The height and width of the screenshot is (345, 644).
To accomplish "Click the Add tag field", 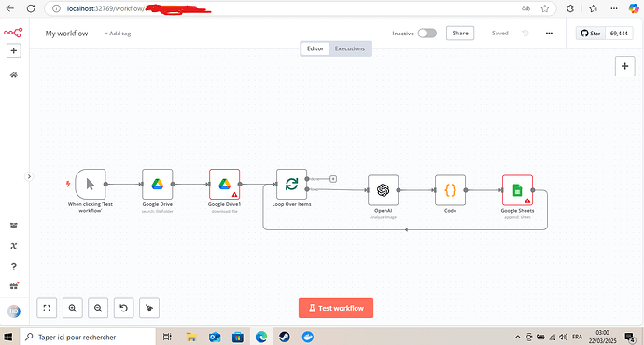I will [118, 34].
